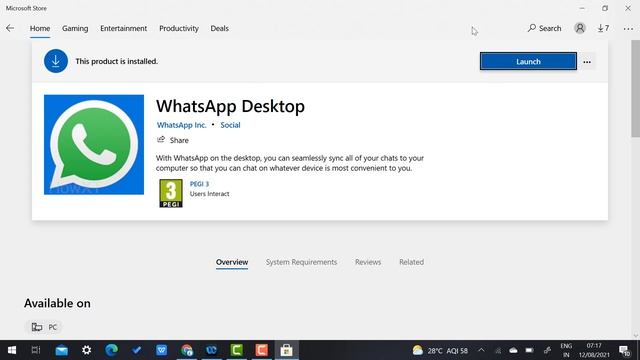The image size is (640, 360).
Task: Click the Search button
Action: [x=544, y=28]
